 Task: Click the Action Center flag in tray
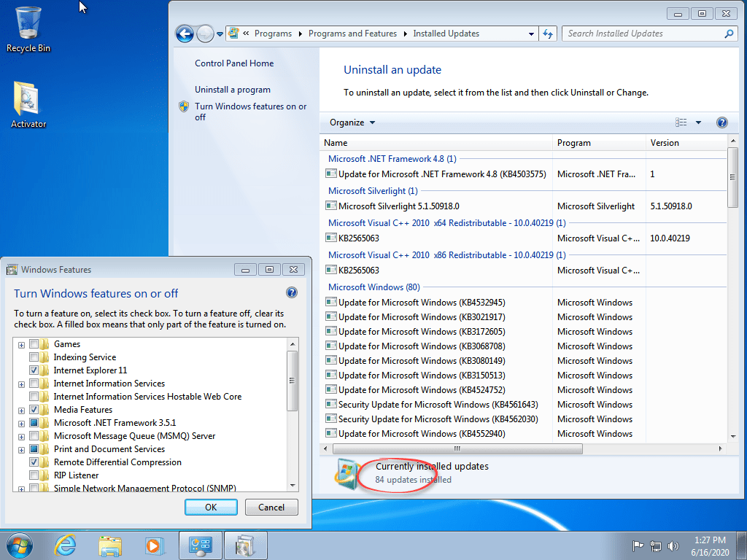point(638,545)
